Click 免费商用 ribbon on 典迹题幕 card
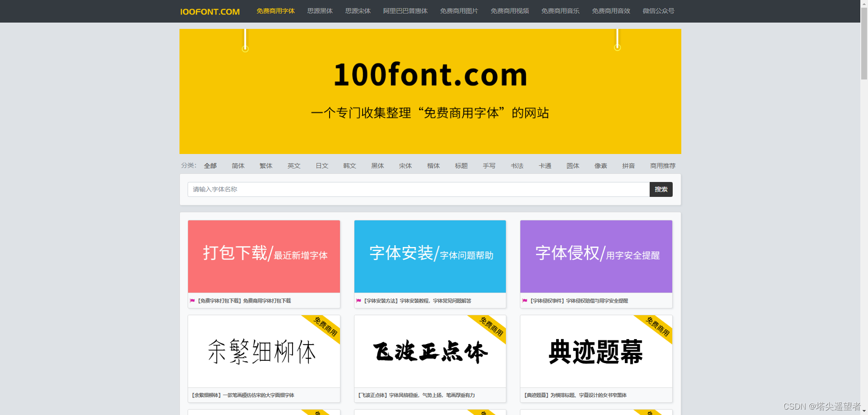Screen dimensions: 868x415 click(658, 326)
